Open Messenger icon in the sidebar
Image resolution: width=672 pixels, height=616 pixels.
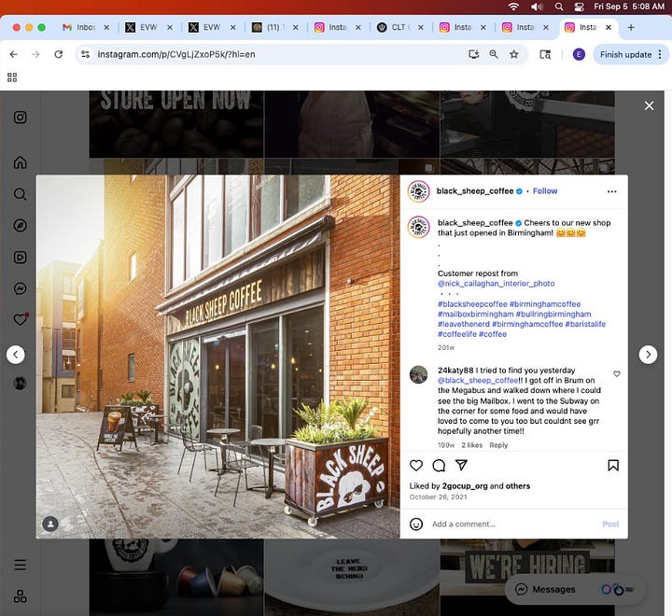(x=21, y=288)
